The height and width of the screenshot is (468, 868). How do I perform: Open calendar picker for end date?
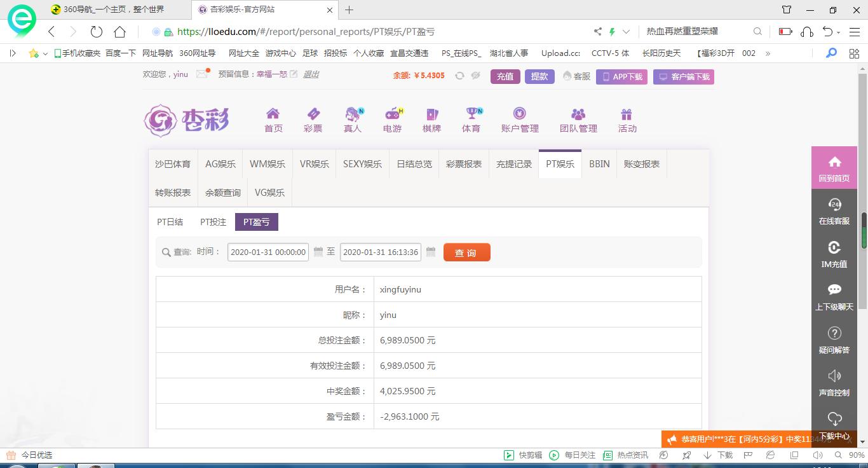click(431, 252)
